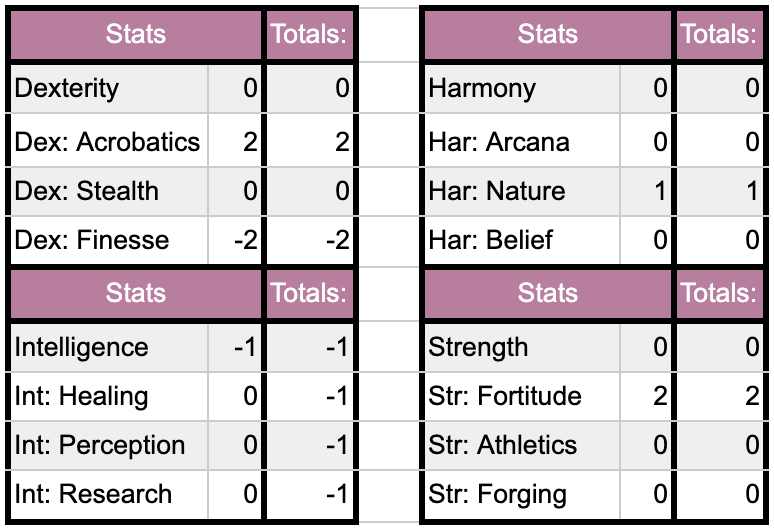
Task: Click the Int: Healing label cell
Action: pos(109,397)
